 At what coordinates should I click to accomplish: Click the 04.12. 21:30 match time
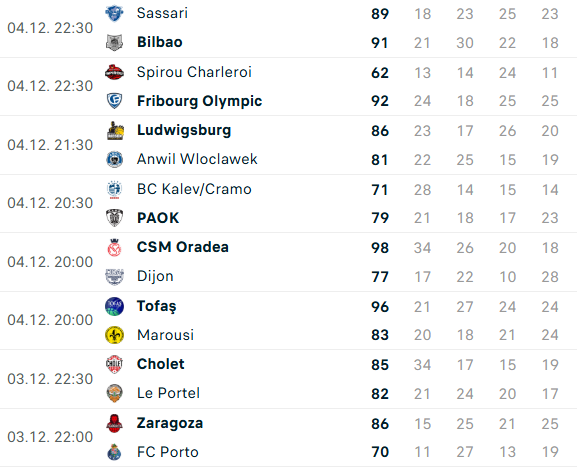[50, 145]
